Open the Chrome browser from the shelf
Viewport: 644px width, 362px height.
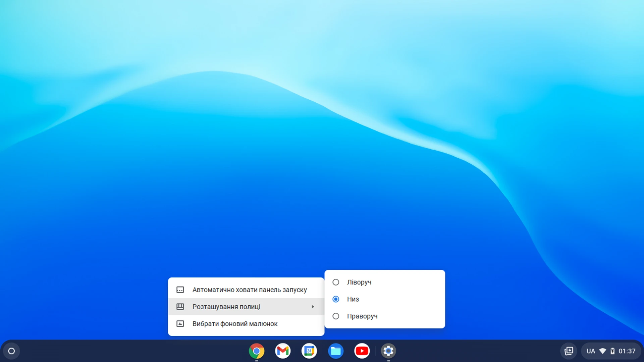257,351
